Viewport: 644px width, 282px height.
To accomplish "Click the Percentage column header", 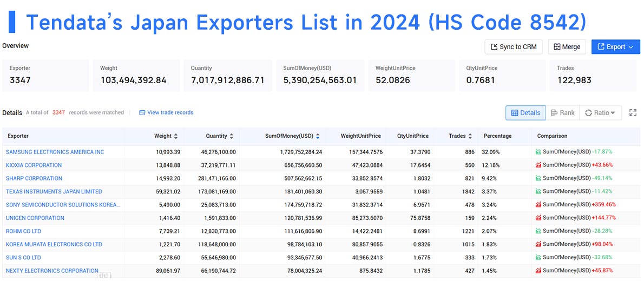I will (497, 136).
